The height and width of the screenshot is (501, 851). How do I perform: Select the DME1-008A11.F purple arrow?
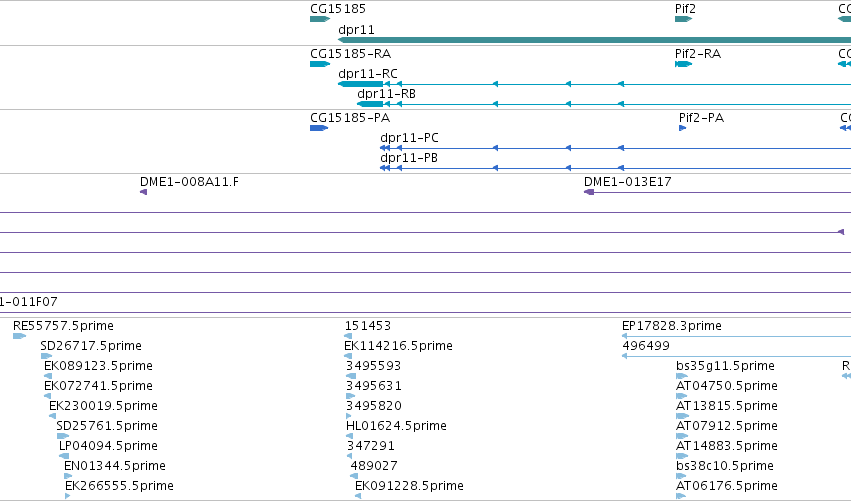pos(143,192)
